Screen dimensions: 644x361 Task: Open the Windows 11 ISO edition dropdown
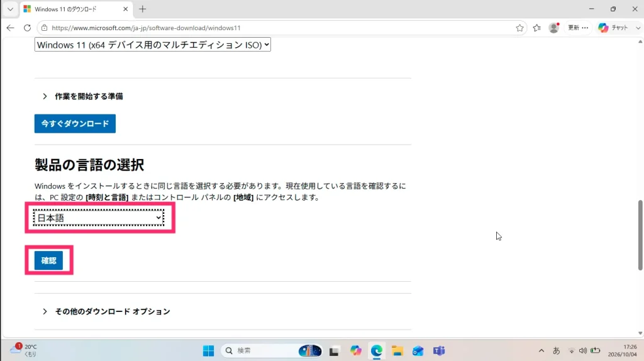click(x=152, y=45)
